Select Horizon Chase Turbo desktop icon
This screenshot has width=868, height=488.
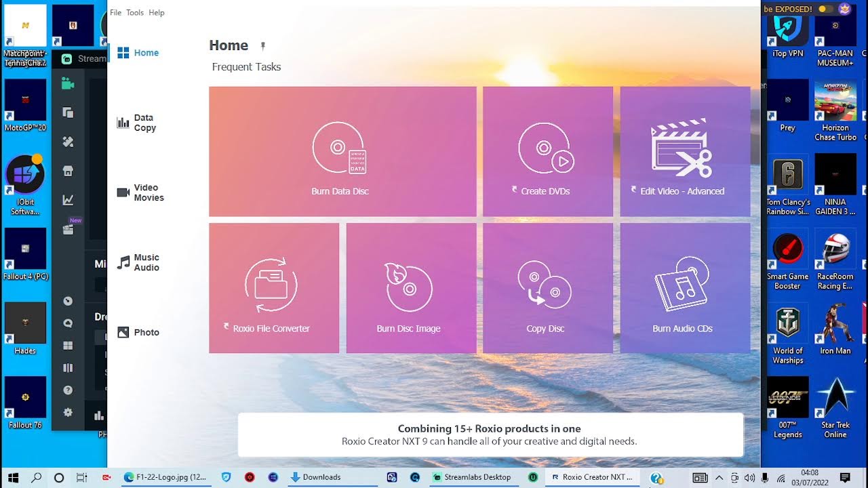[x=835, y=110]
